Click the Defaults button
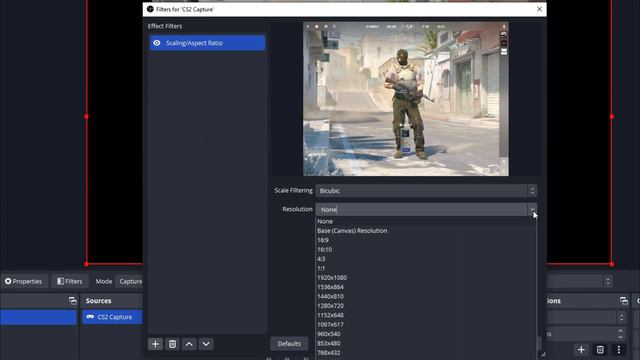Viewport: 640px width, 360px height. point(289,344)
